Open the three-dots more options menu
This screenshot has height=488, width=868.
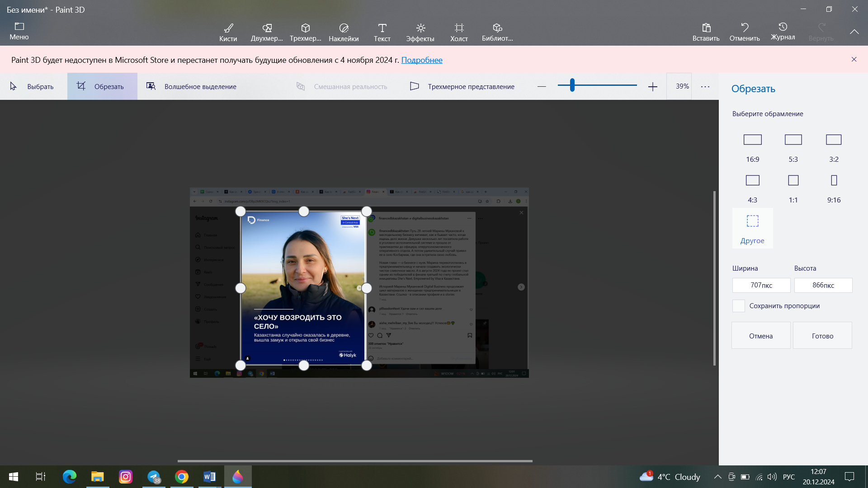click(x=705, y=86)
